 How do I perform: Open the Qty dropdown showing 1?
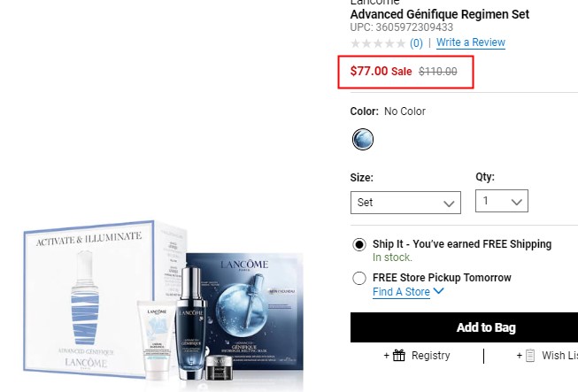coord(501,201)
